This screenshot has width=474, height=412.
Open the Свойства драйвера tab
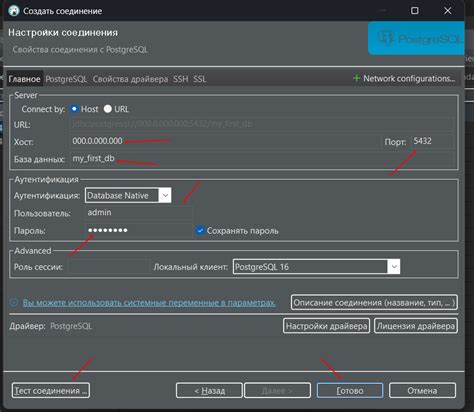[130, 79]
